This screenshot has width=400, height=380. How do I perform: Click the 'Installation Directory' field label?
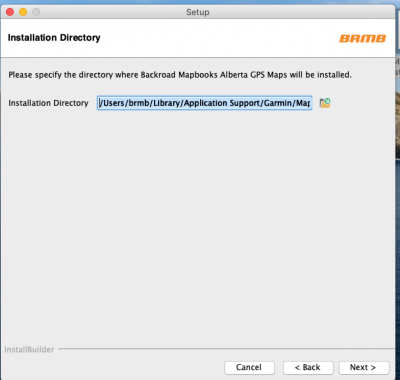click(48, 103)
